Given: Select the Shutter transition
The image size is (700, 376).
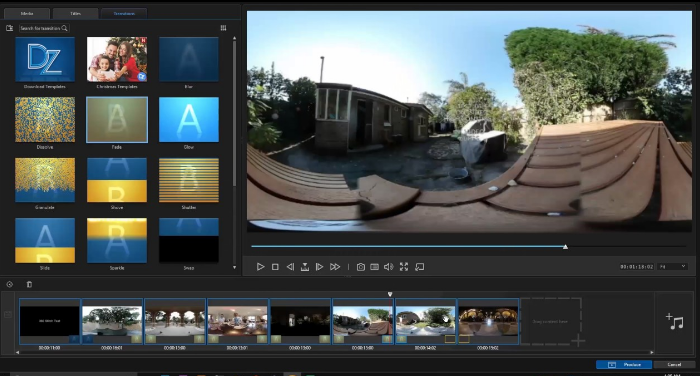Looking at the screenshot, I should 189,180.
